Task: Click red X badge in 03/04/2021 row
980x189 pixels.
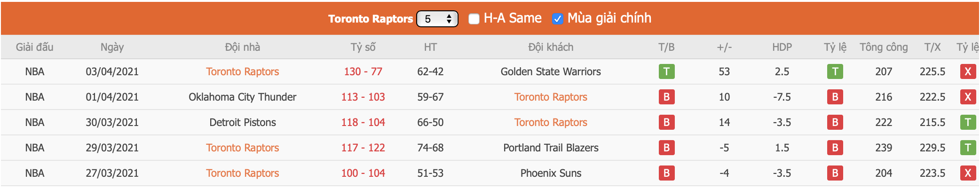Action: point(967,71)
